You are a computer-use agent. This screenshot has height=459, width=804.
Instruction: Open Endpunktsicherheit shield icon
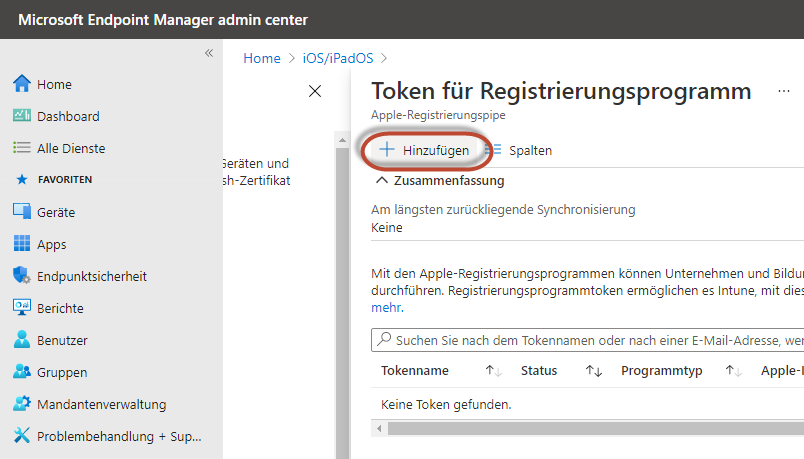click(x=22, y=276)
